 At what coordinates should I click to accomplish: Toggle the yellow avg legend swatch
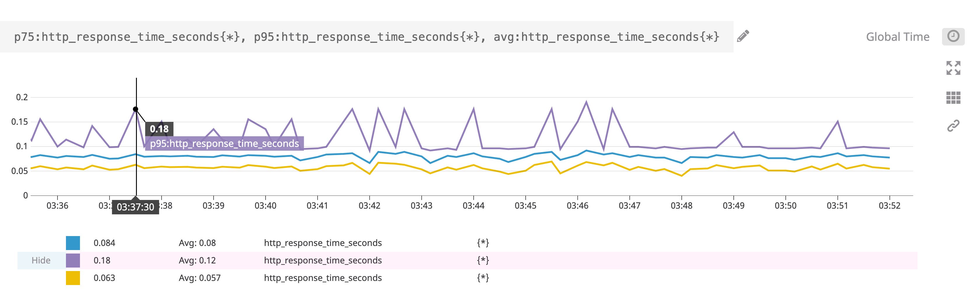click(74, 278)
